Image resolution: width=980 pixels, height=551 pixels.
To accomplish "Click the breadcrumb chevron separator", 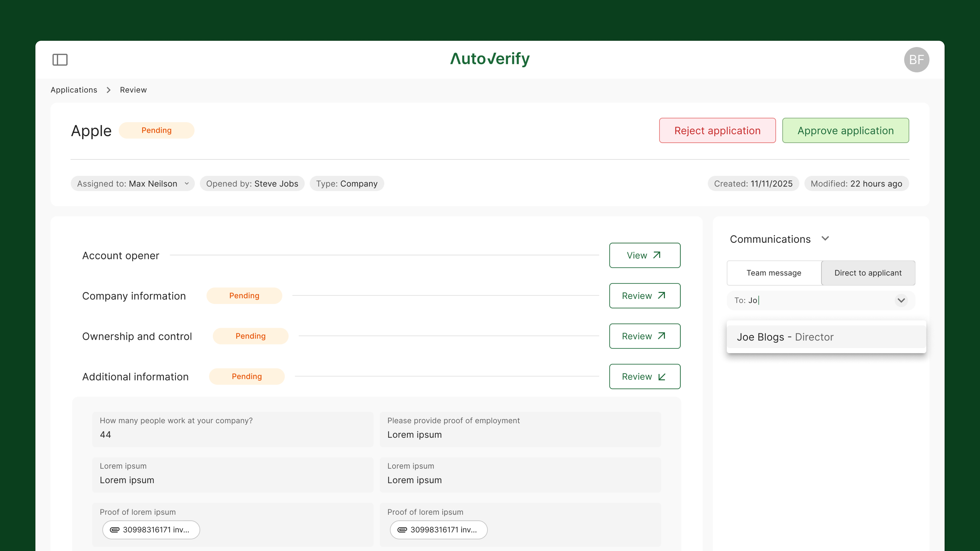I will coord(108,90).
